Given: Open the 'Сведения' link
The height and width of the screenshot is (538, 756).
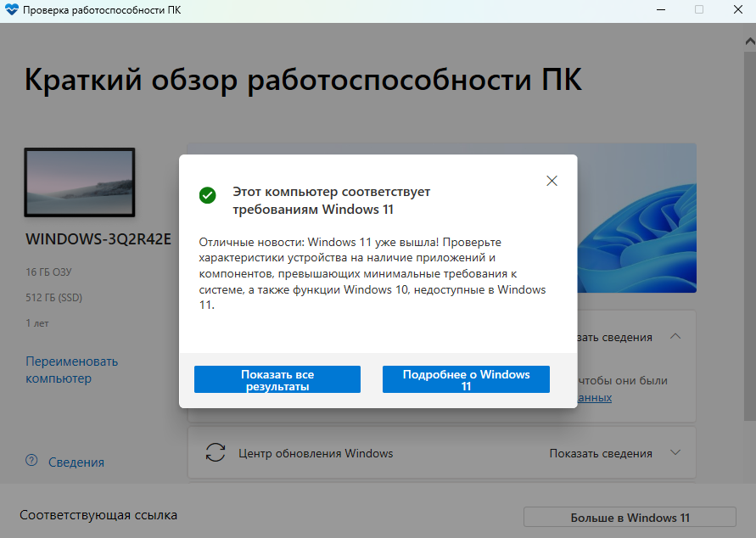Looking at the screenshot, I should click(76, 462).
